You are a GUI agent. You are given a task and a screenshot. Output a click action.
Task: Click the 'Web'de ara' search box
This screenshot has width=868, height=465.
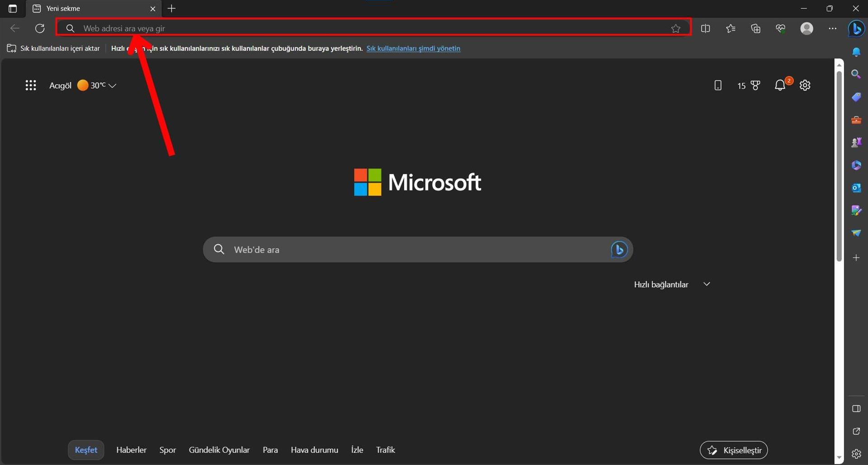tap(418, 250)
